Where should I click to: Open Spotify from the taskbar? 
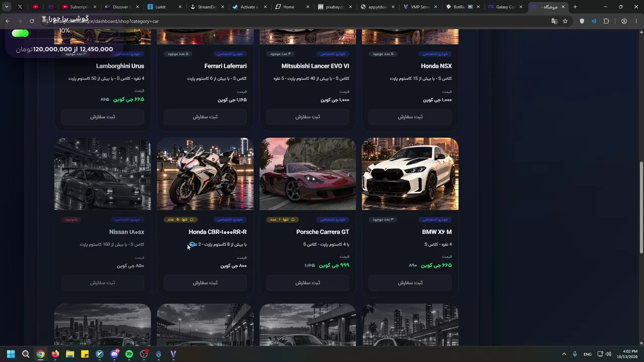(129, 354)
